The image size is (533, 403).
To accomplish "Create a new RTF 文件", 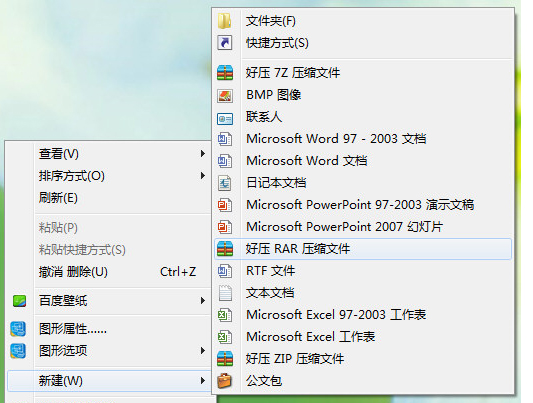I will click(363, 271).
